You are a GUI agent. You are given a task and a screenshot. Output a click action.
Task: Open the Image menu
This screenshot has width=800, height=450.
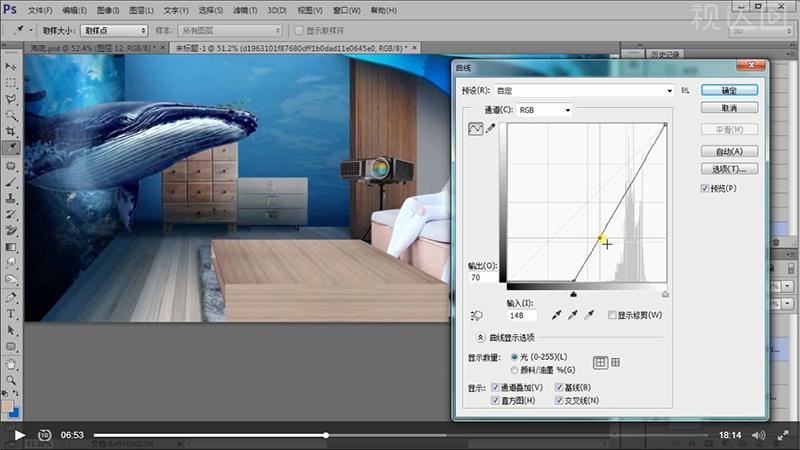pyautogui.click(x=108, y=10)
